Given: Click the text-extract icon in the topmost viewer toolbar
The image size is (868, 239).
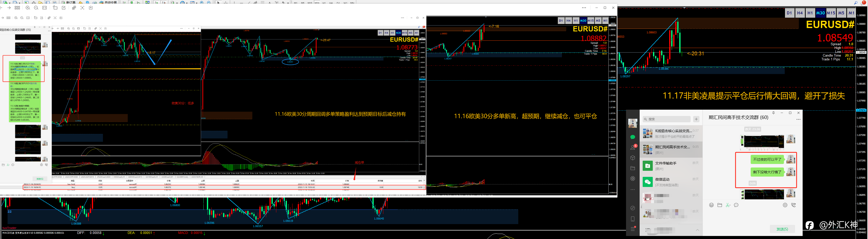Looking at the screenshot, I should click(x=82, y=8).
